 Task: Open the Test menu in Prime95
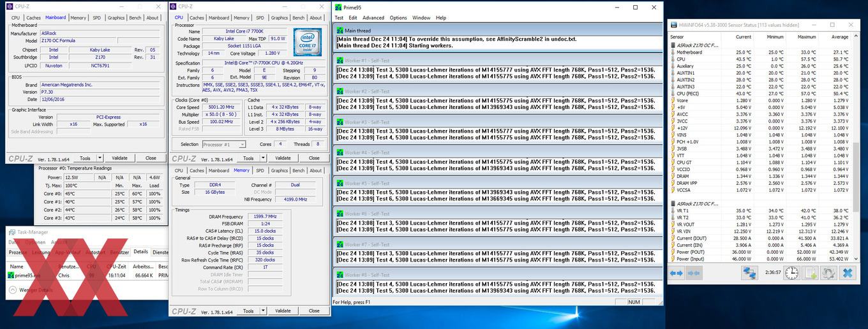coord(340,18)
